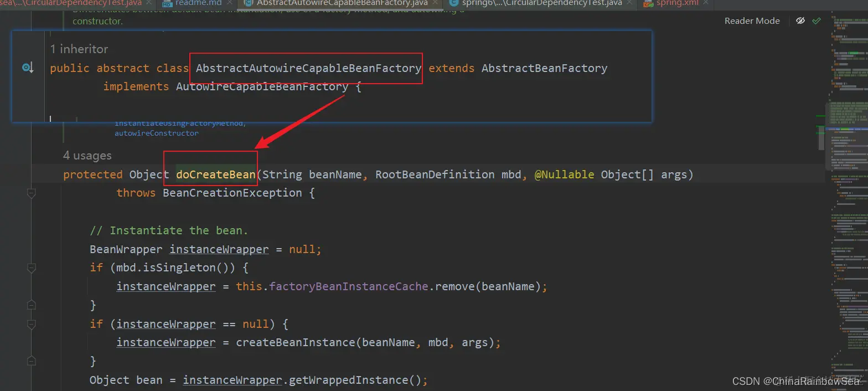Viewport: 868px width, 391px height.
Task: Toggle the Reader Mode eye icon
Action: click(800, 20)
